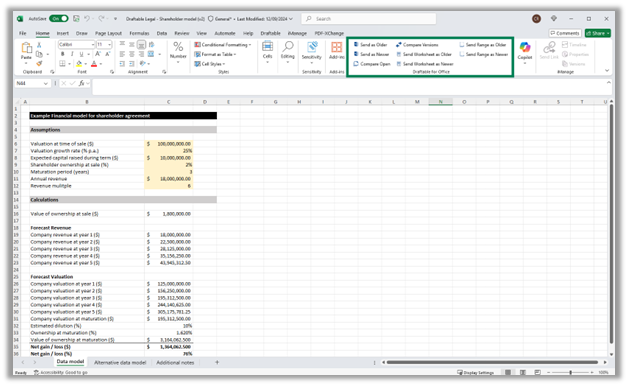Open the Cell Styles dropdown
This screenshot has height=386, width=628.
[x=210, y=64]
